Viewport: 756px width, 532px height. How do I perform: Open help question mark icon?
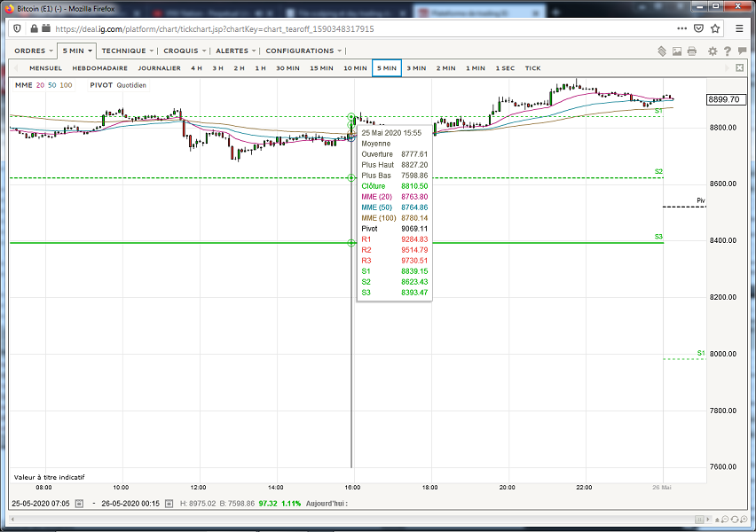[727, 51]
